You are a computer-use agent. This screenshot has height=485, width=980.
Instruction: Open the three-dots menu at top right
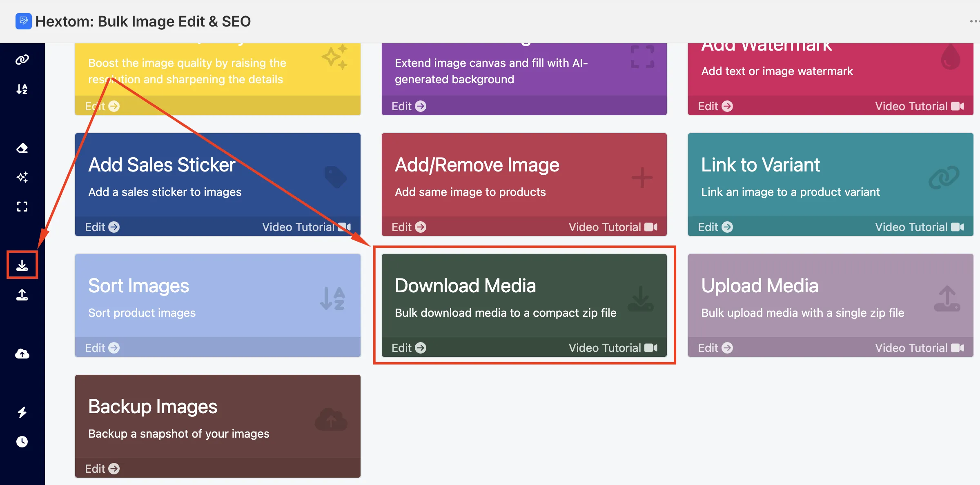(x=974, y=21)
